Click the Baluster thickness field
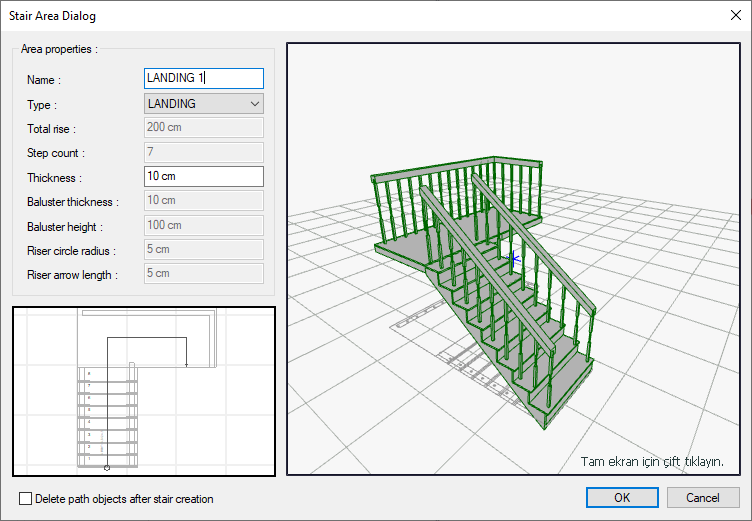 203,201
